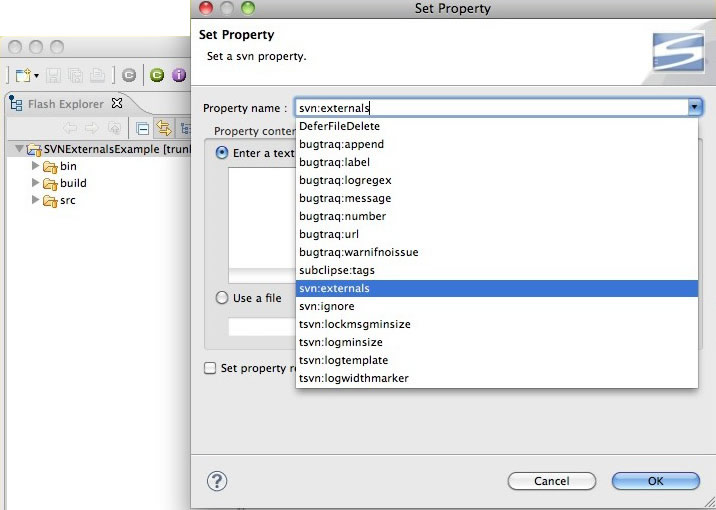Toggle the Property name dropdown arrow

694,107
